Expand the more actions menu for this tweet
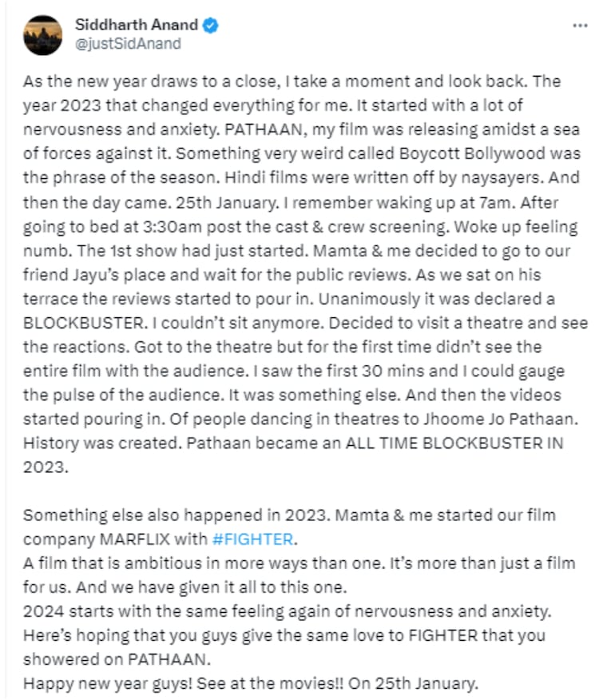The image size is (599, 700). pyautogui.click(x=578, y=26)
